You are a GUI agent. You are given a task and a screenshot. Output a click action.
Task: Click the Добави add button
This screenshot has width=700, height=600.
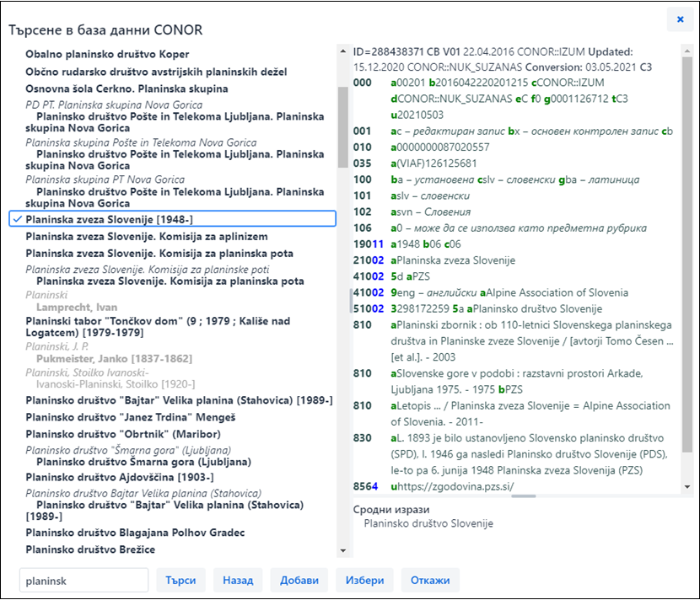[299, 580]
